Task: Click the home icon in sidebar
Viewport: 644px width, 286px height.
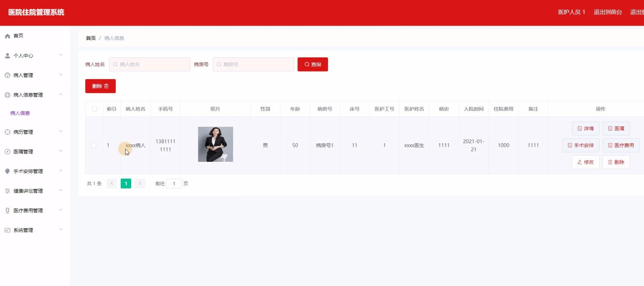Action: pyautogui.click(x=7, y=36)
